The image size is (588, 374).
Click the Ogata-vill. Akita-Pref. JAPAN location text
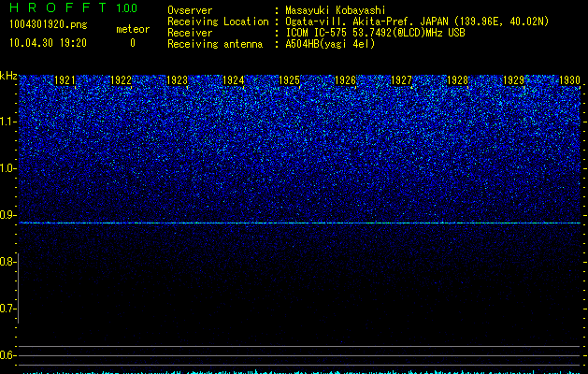[x=417, y=22]
